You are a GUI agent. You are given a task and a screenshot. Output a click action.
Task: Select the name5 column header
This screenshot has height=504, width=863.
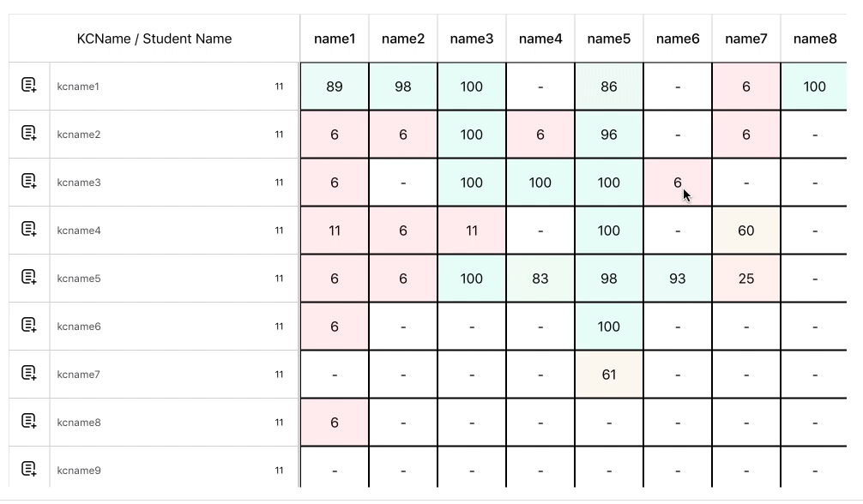609,39
